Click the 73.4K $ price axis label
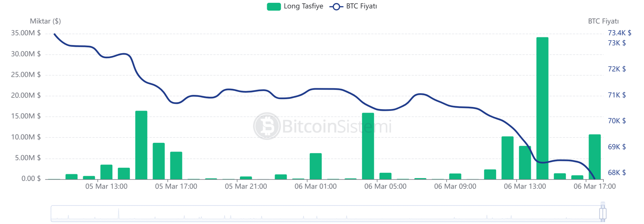 point(619,33)
